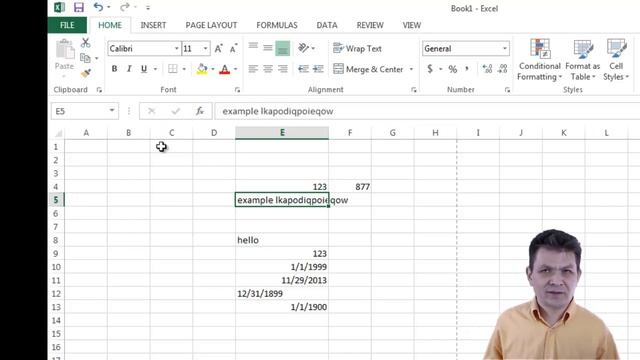Open the FILE tab

coord(67,25)
